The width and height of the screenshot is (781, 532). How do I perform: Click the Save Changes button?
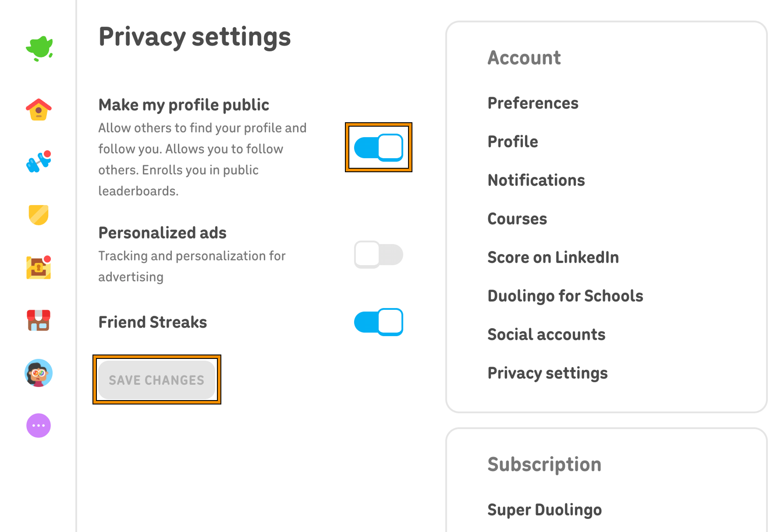pyautogui.click(x=157, y=379)
